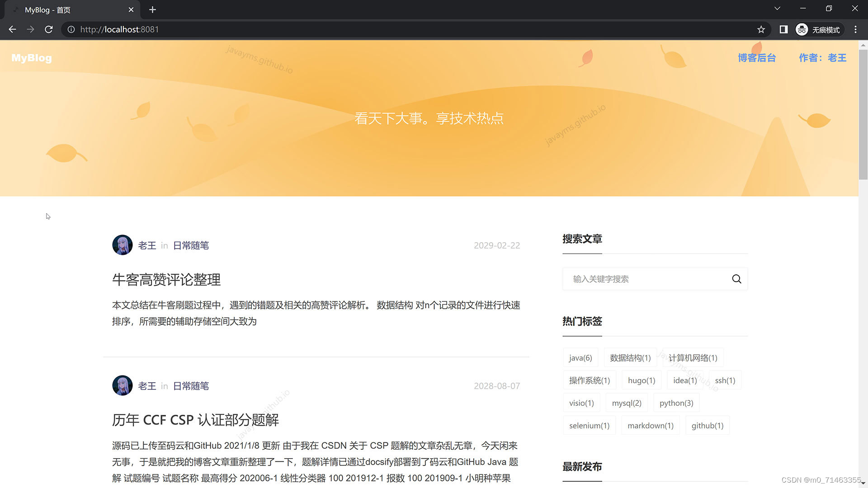This screenshot has height=488, width=868.
Task: Click the search magnifier icon
Action: 736,279
